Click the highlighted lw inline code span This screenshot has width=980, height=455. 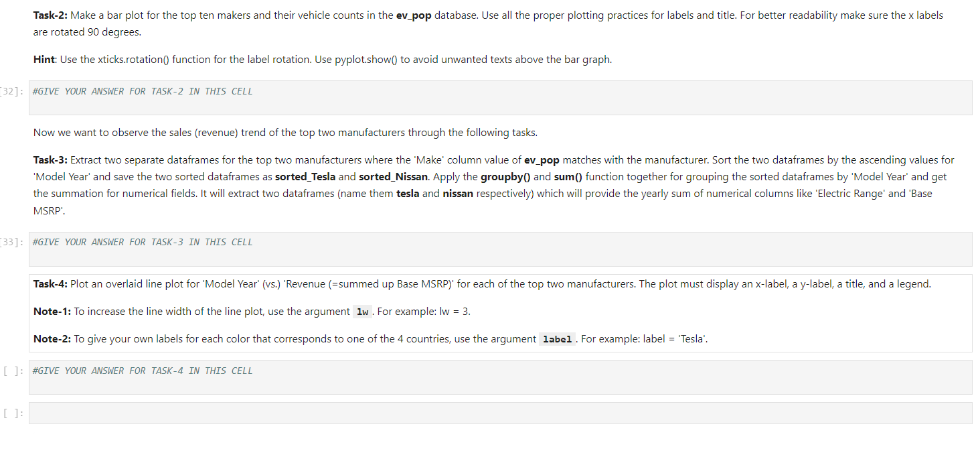(x=361, y=311)
